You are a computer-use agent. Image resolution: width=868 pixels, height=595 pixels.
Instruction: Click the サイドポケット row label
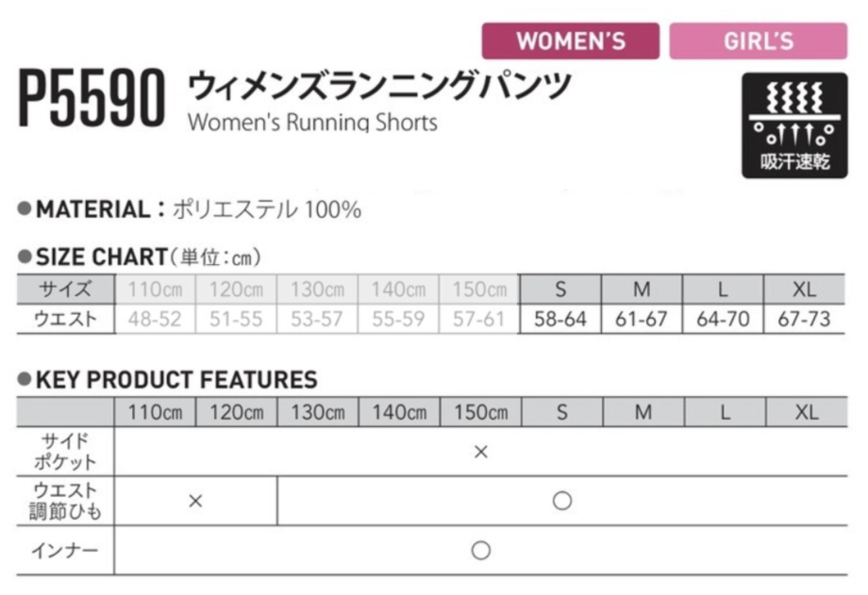pyautogui.click(x=65, y=452)
